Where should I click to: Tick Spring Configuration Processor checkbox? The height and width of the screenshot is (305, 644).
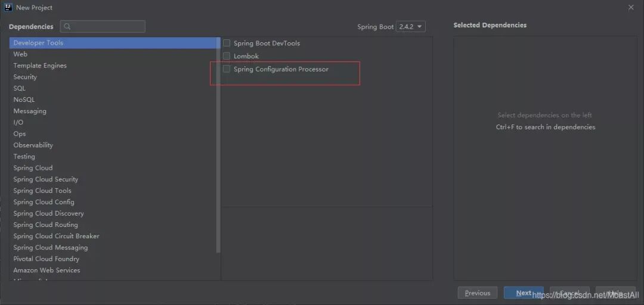click(x=227, y=69)
